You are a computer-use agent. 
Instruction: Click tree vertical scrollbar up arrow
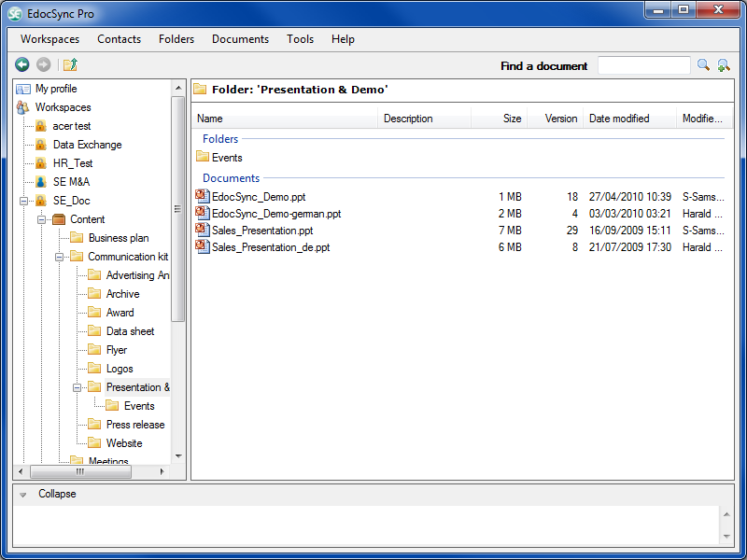tap(178, 88)
